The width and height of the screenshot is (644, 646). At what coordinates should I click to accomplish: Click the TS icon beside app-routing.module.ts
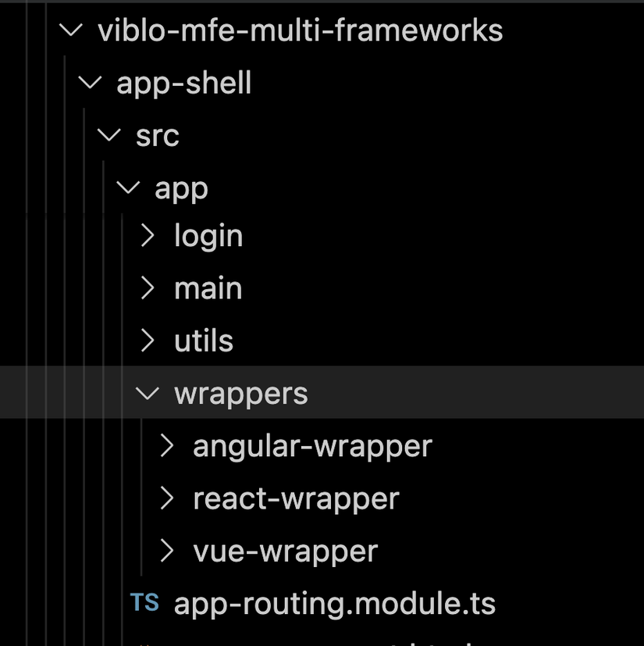[x=144, y=603]
